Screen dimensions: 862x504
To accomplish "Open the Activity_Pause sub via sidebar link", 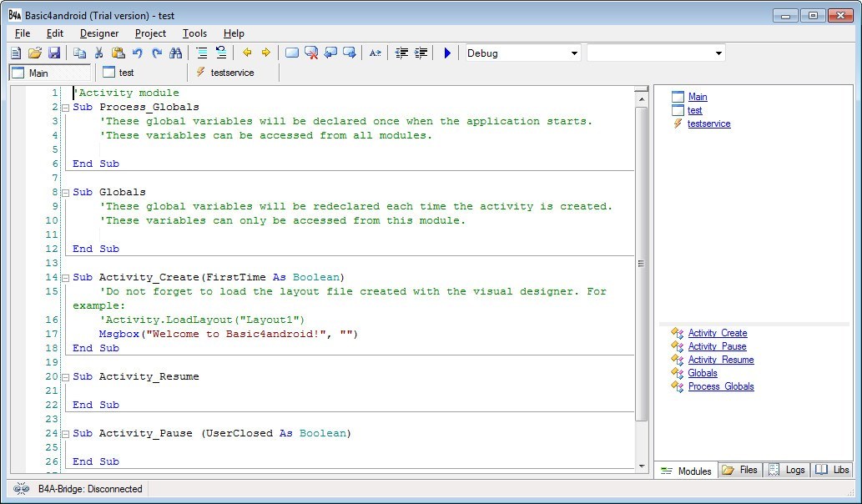I will tap(716, 346).
